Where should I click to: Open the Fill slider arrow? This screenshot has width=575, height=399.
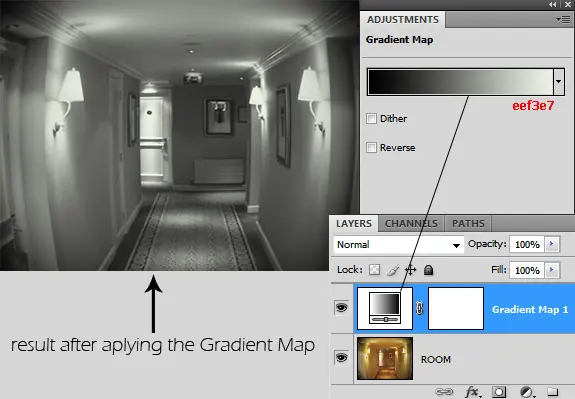point(552,270)
